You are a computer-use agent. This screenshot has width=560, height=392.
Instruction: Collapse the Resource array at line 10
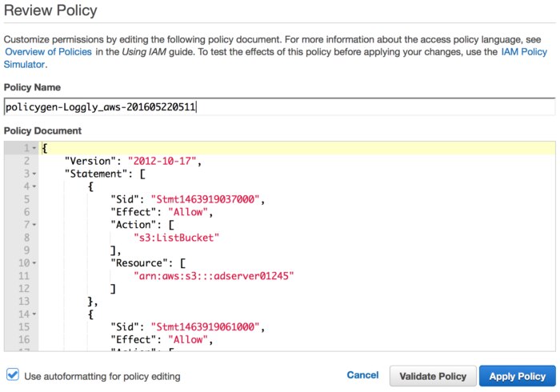point(34,262)
